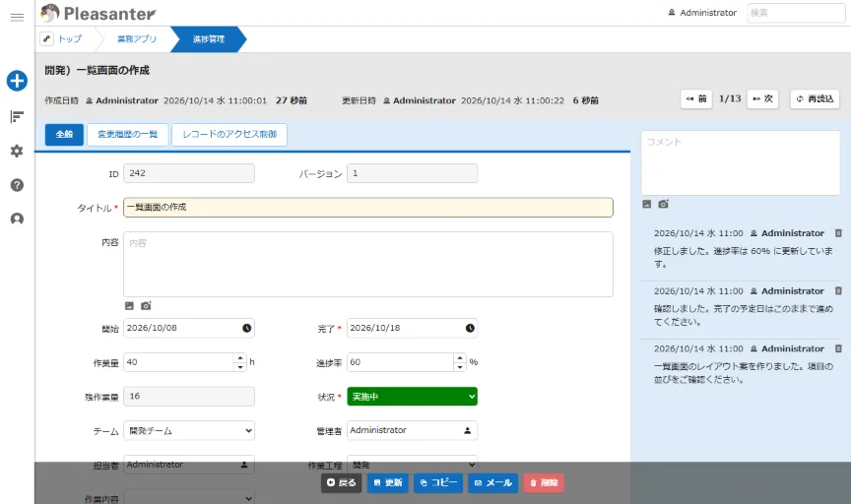Viewport: 851px width, 504px height.
Task: Select the 全般 tab
Action: (64, 134)
